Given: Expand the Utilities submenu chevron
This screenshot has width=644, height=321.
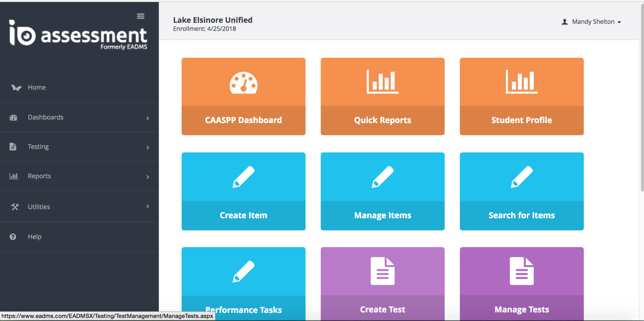Looking at the screenshot, I should [147, 206].
